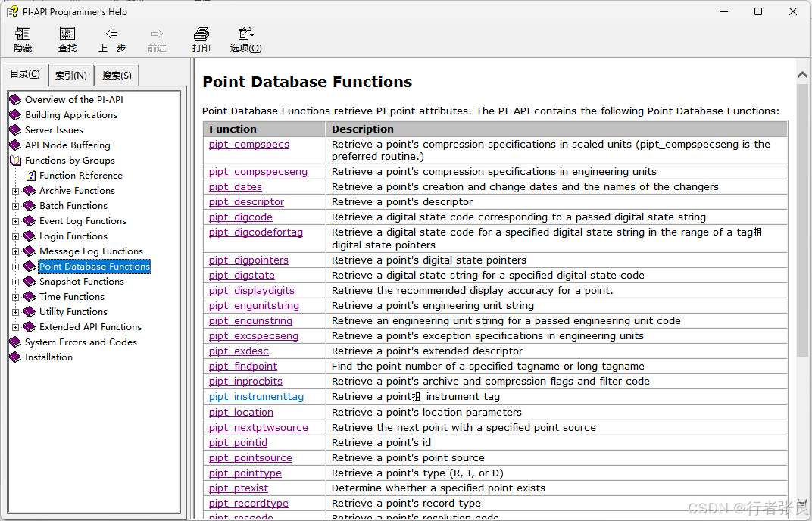The image size is (812, 521).
Task: Open the pipt_findpoint link
Action: pyautogui.click(x=243, y=367)
